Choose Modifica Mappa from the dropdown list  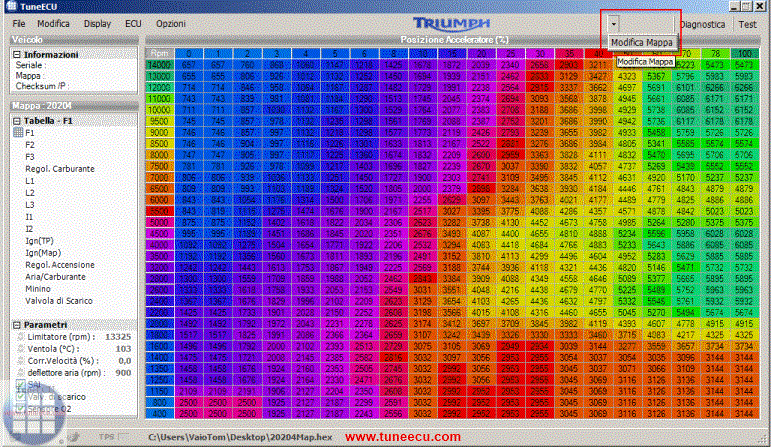(642, 43)
